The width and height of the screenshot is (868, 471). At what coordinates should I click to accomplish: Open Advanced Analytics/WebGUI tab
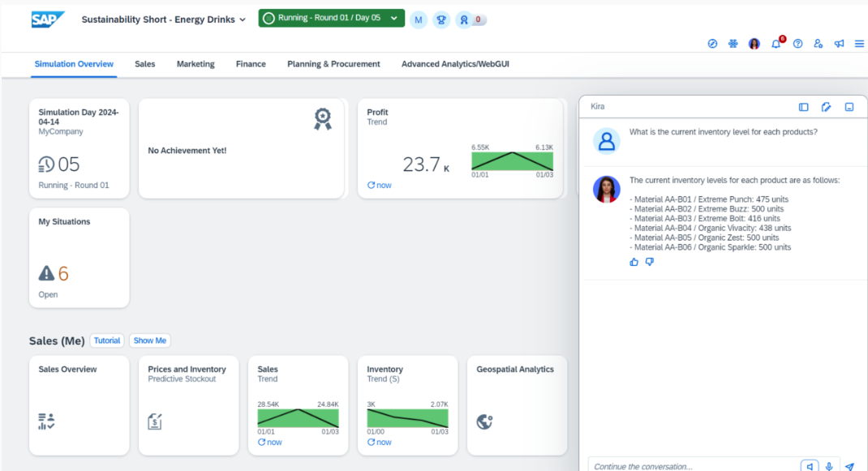(455, 64)
